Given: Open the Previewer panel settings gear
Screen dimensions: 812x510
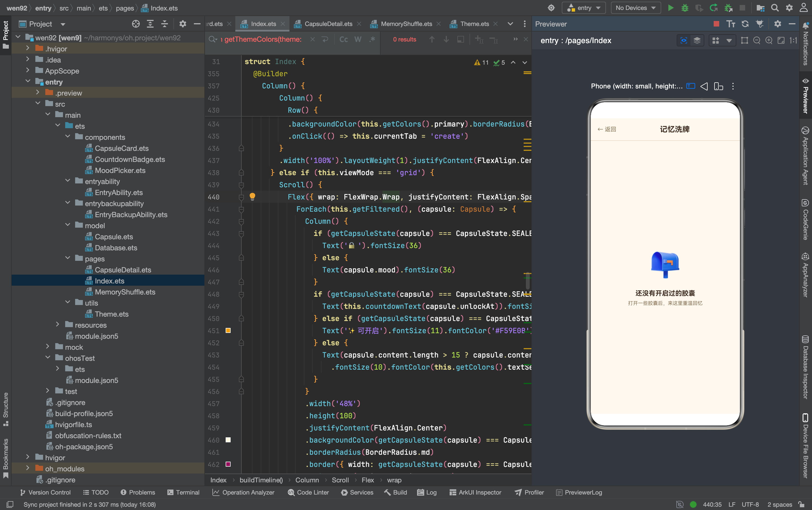Looking at the screenshot, I should [x=777, y=24].
